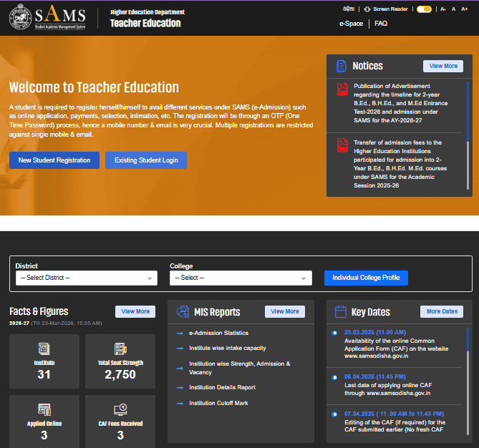Click the Applied Online icon
This screenshot has height=448, width=479.
(44, 410)
